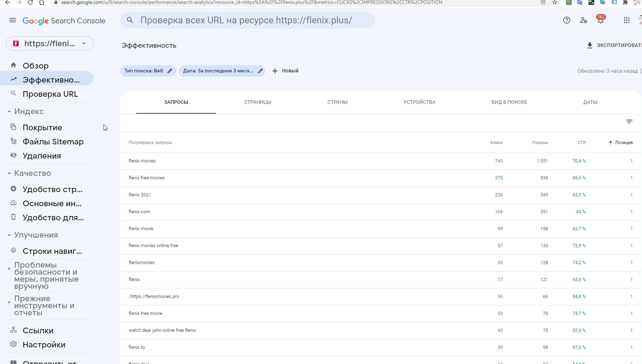Edit the date filter pencil icon
642x364 pixels.
click(260, 71)
